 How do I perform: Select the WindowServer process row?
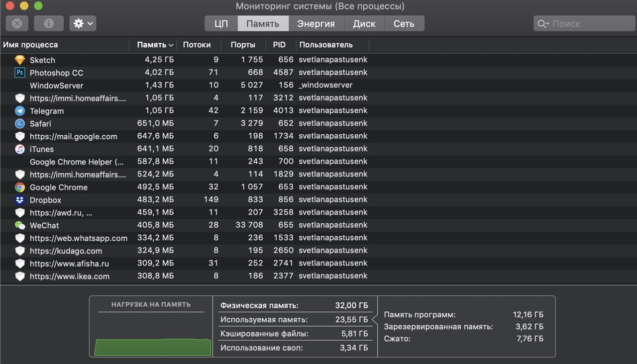pyautogui.click(x=318, y=86)
